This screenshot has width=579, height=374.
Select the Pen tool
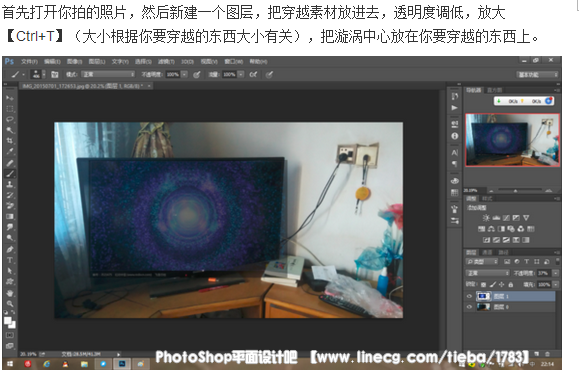[x=10, y=249]
